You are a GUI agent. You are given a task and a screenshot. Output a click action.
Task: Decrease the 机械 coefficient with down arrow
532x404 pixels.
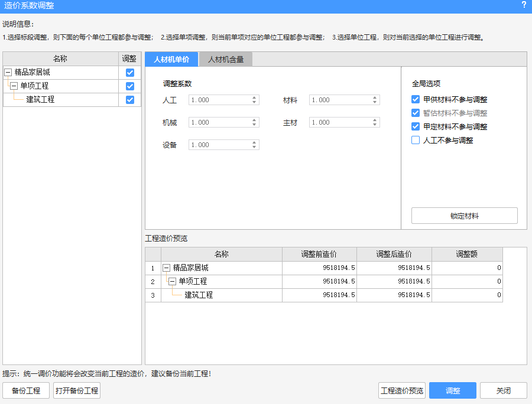coord(254,125)
